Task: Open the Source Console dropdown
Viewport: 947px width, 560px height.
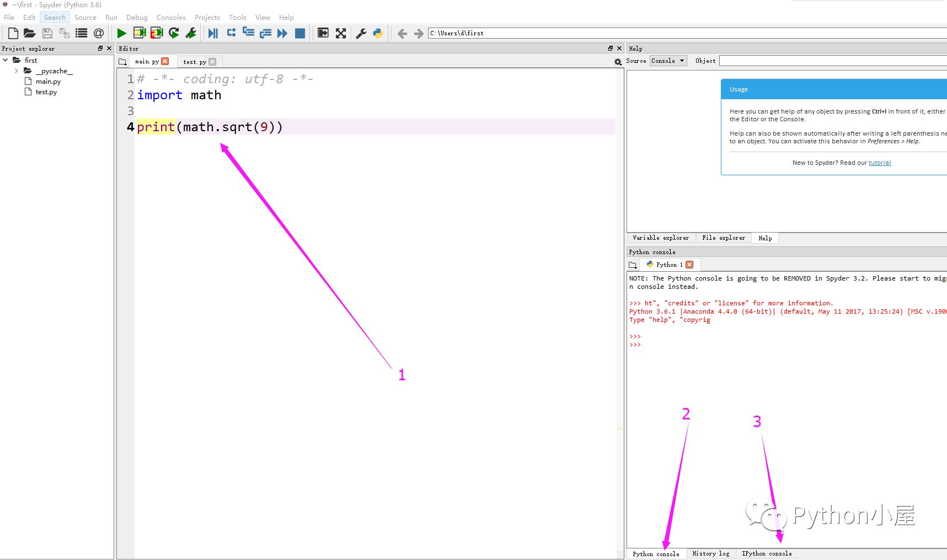Action: [x=668, y=61]
